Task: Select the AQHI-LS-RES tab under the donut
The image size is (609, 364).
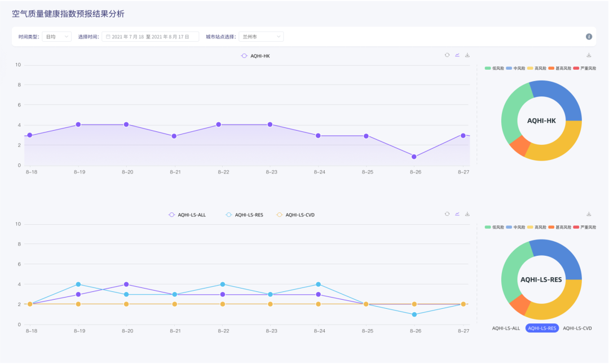Action: tap(542, 329)
